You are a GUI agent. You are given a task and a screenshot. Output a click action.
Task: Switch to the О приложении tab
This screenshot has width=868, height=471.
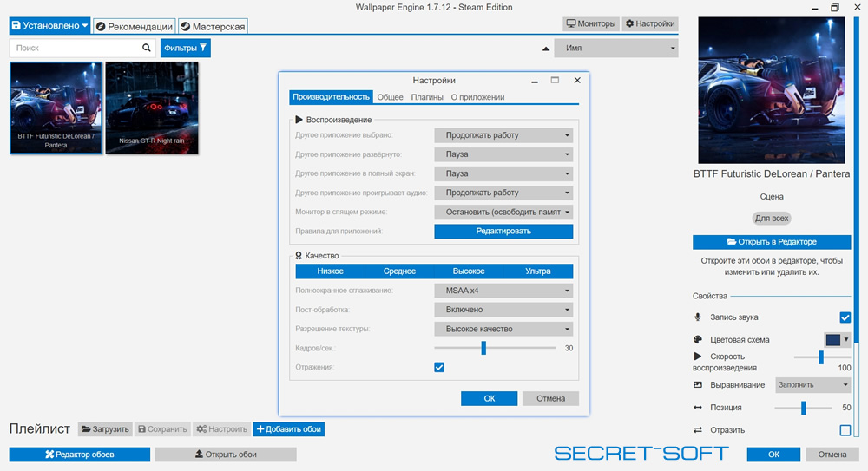coord(477,97)
